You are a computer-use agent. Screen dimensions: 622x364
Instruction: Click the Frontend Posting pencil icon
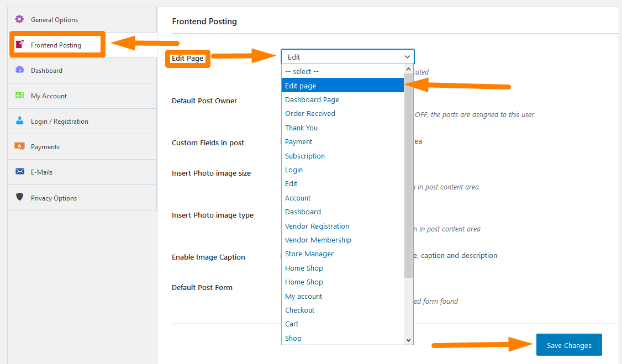pos(19,44)
